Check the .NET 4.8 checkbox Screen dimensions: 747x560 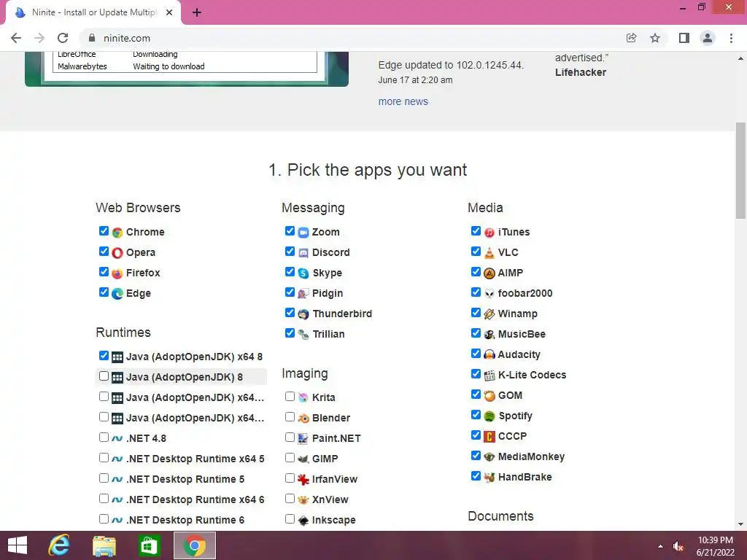tap(104, 437)
